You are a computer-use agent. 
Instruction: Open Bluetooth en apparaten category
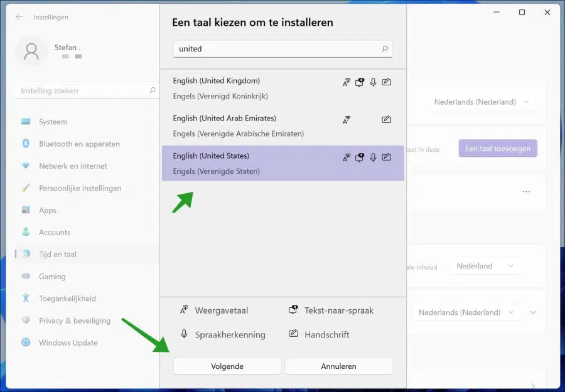[87, 144]
